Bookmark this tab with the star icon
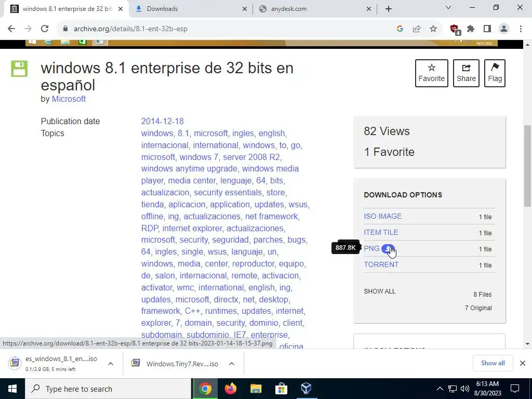The width and height of the screenshot is (532, 399). [x=433, y=29]
